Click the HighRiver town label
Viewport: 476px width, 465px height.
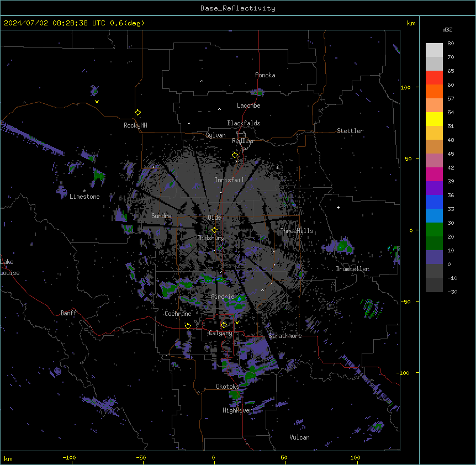tap(237, 410)
